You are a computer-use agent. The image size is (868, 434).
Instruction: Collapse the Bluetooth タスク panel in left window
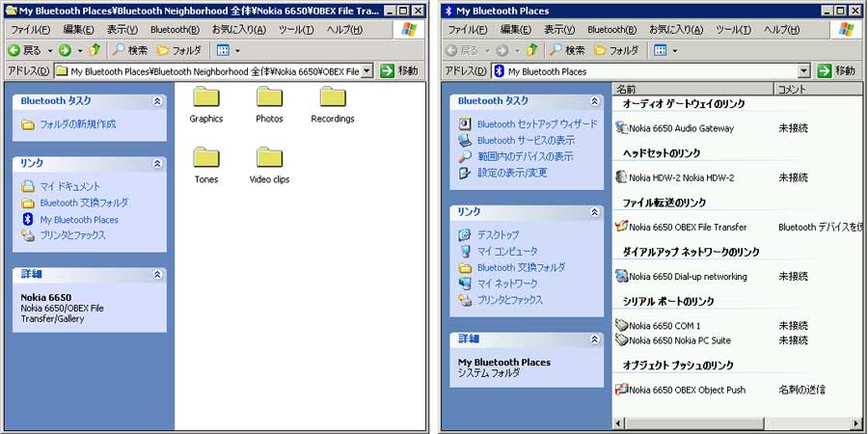click(157, 100)
